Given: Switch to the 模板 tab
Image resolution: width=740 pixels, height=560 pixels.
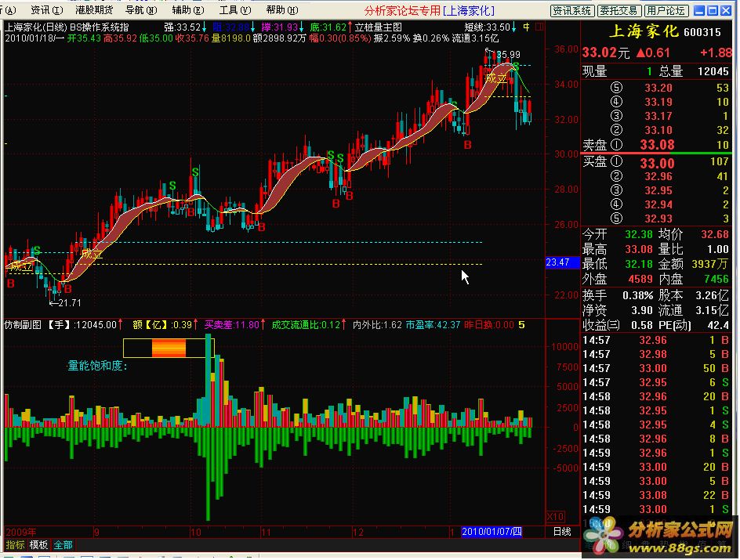Looking at the screenshot, I should click(38, 545).
